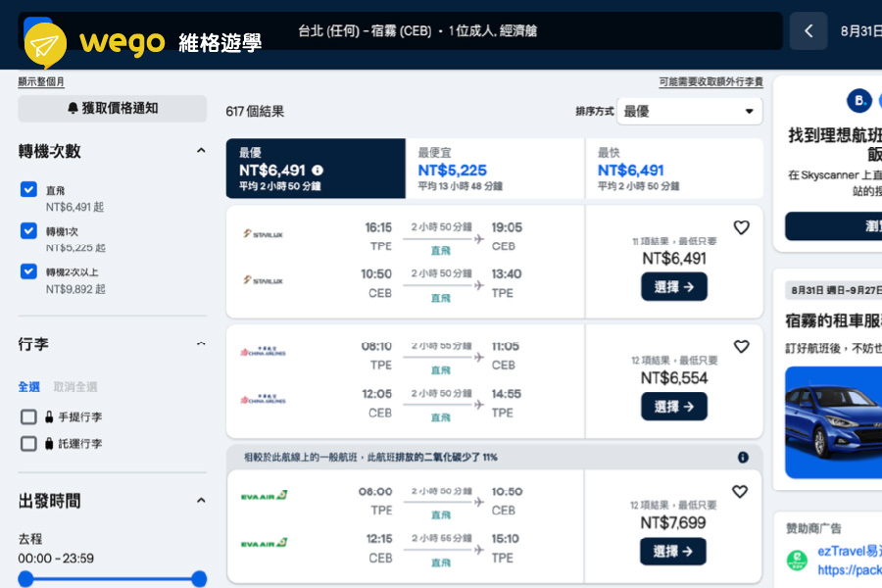The height and width of the screenshot is (588, 882).
Task: Collapse the 出發時間 section
Action: click(x=201, y=501)
